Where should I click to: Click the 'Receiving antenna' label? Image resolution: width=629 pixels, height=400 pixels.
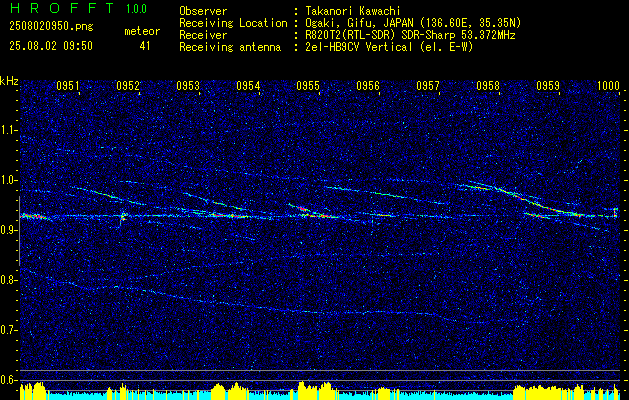230,47
